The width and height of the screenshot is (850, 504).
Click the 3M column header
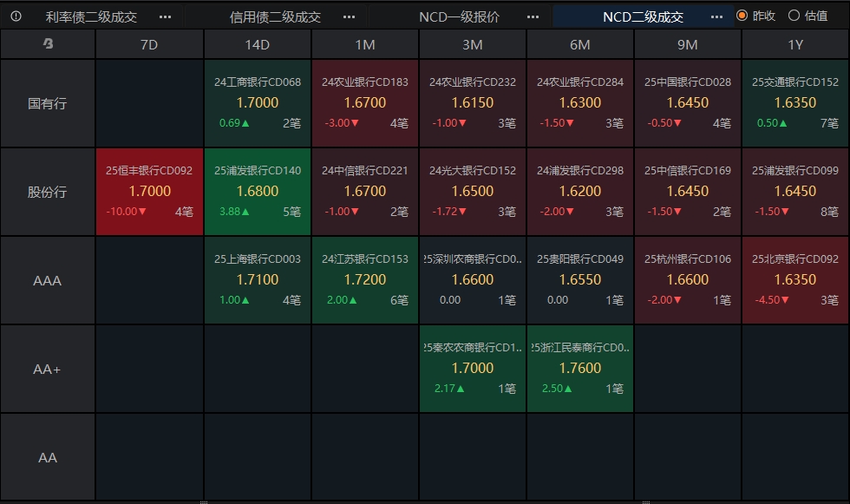472,44
